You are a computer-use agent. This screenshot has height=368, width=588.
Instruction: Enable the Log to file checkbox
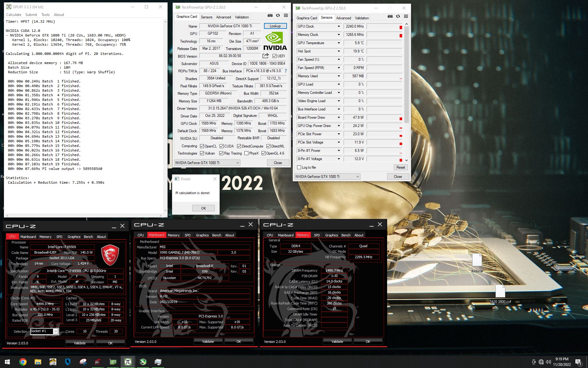tap(299, 167)
